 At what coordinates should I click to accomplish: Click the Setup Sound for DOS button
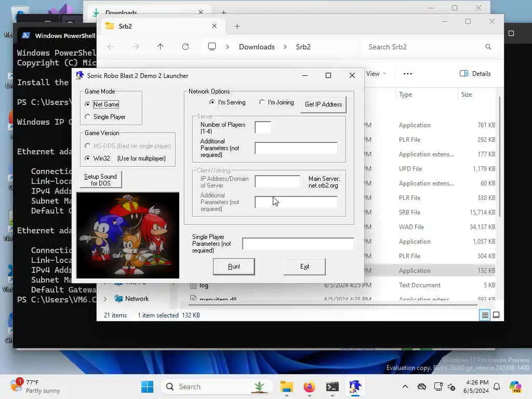[x=100, y=180]
